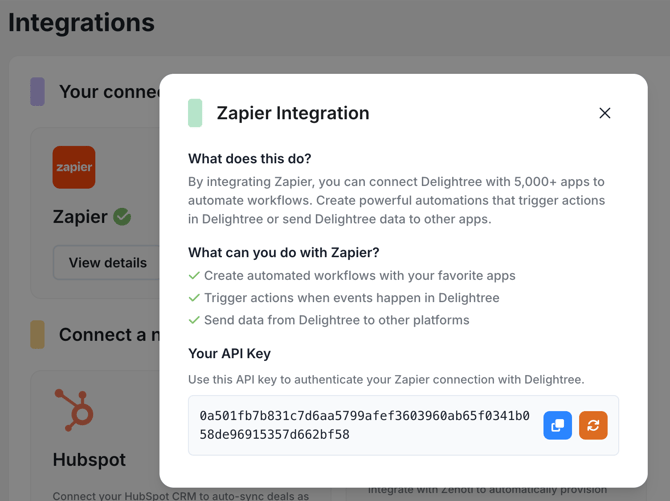670x501 pixels.
Task: Select the Hubspot integration name
Action: click(x=89, y=460)
